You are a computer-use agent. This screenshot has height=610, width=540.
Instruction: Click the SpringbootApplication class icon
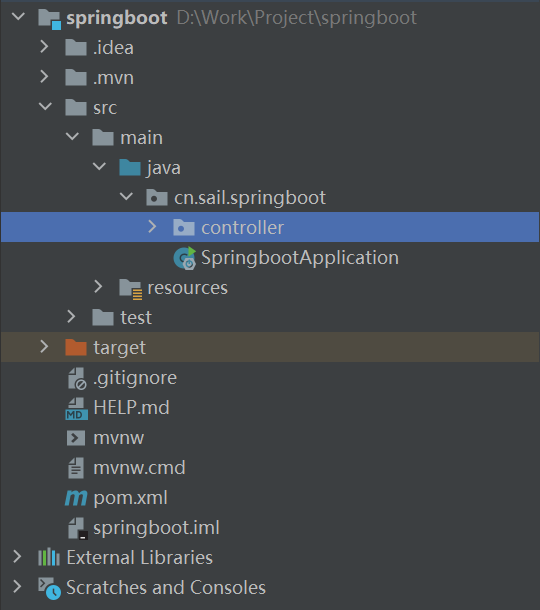pyautogui.click(x=184, y=258)
